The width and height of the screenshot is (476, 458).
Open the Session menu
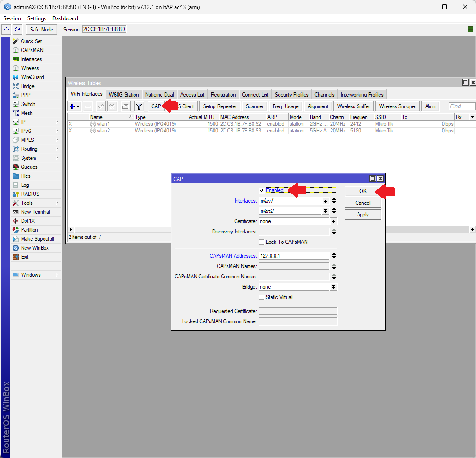pyautogui.click(x=12, y=18)
